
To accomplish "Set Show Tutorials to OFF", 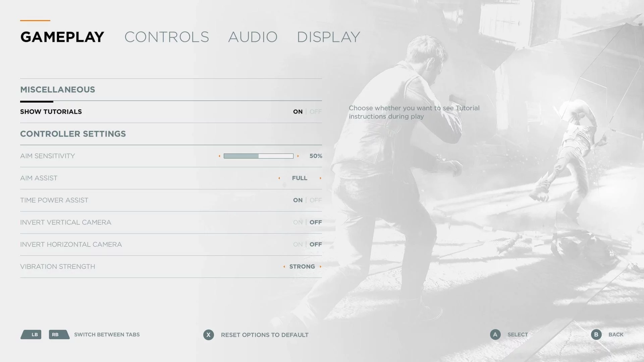I will click(x=316, y=112).
